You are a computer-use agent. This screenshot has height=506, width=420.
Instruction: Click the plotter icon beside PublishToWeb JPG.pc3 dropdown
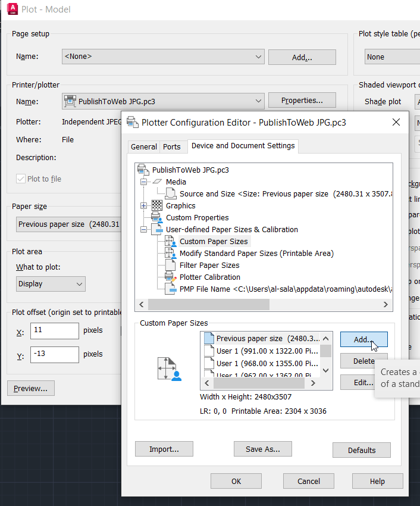coord(70,101)
